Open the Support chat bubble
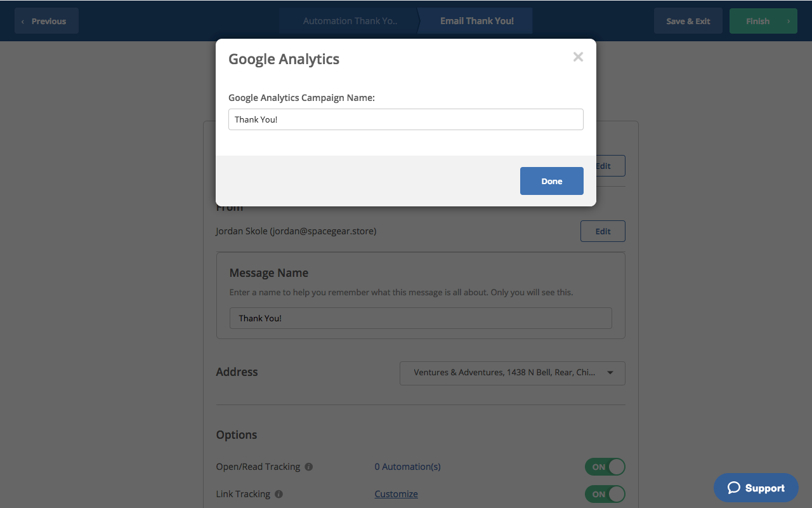 (x=756, y=488)
